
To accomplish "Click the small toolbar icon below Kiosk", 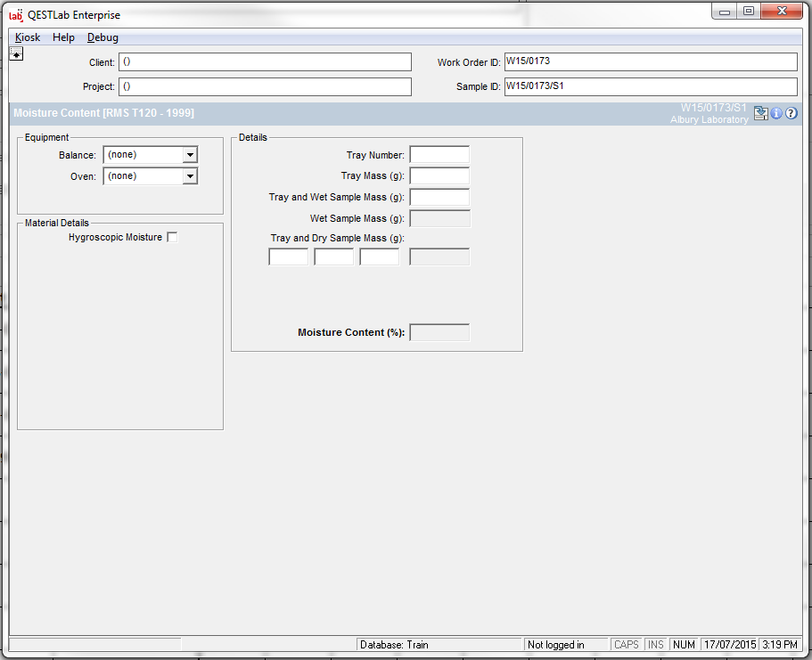I will 16,54.
